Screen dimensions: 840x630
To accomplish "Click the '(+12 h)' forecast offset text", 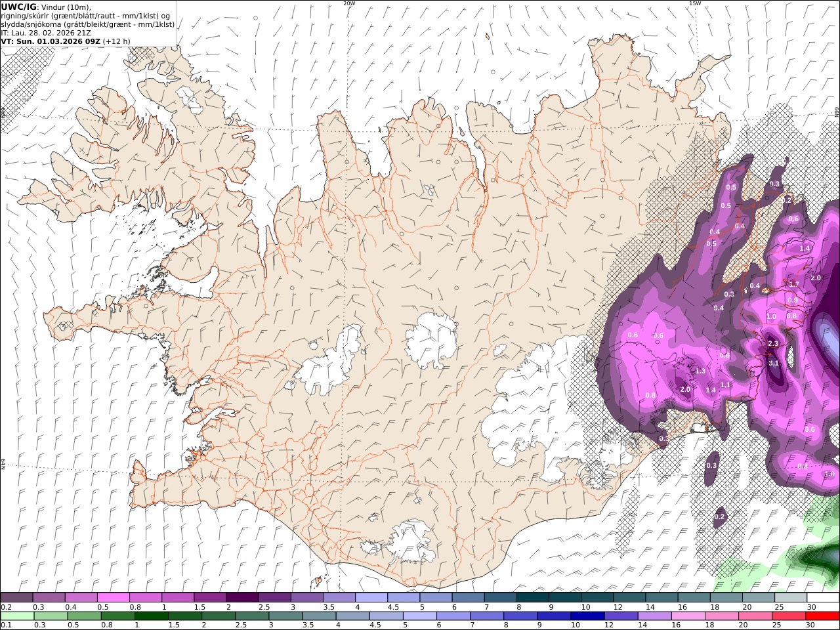I will click(117, 41).
